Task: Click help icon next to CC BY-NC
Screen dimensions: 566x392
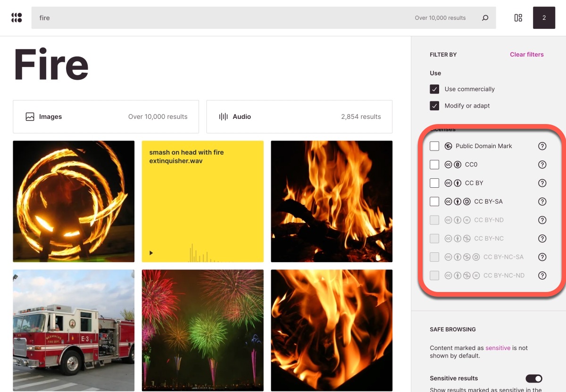Action: 542,239
